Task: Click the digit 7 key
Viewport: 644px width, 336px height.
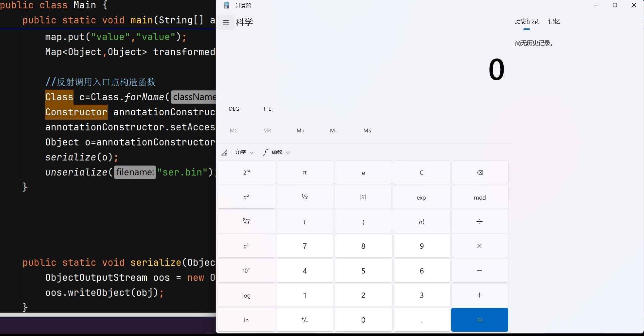Action: pyautogui.click(x=305, y=246)
